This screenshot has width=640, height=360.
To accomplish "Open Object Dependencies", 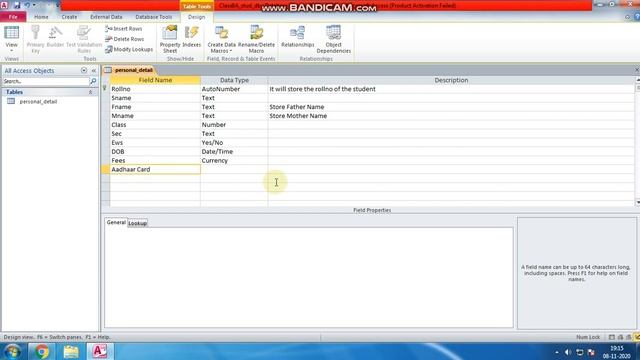I will coord(333,39).
